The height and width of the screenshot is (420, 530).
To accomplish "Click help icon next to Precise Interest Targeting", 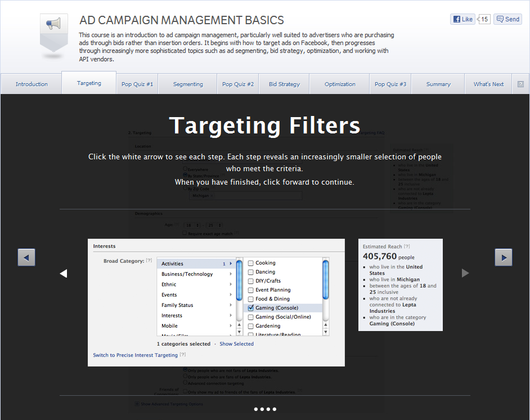I will 182,354.
